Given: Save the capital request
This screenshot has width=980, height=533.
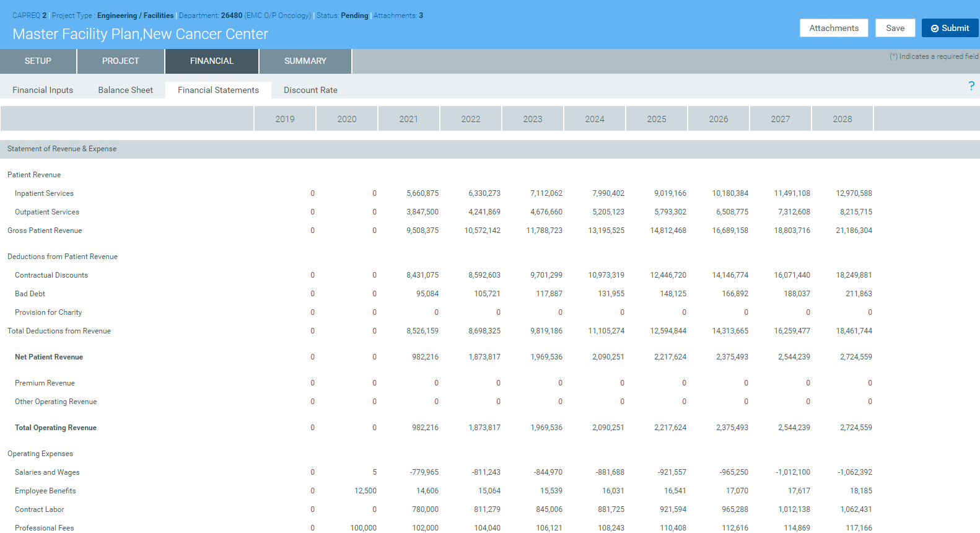Looking at the screenshot, I should [895, 28].
